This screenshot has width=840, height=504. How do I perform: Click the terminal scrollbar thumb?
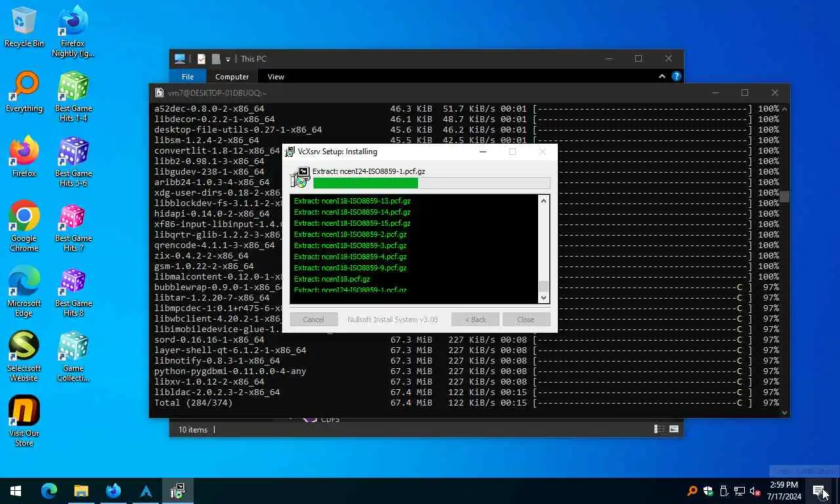click(784, 197)
